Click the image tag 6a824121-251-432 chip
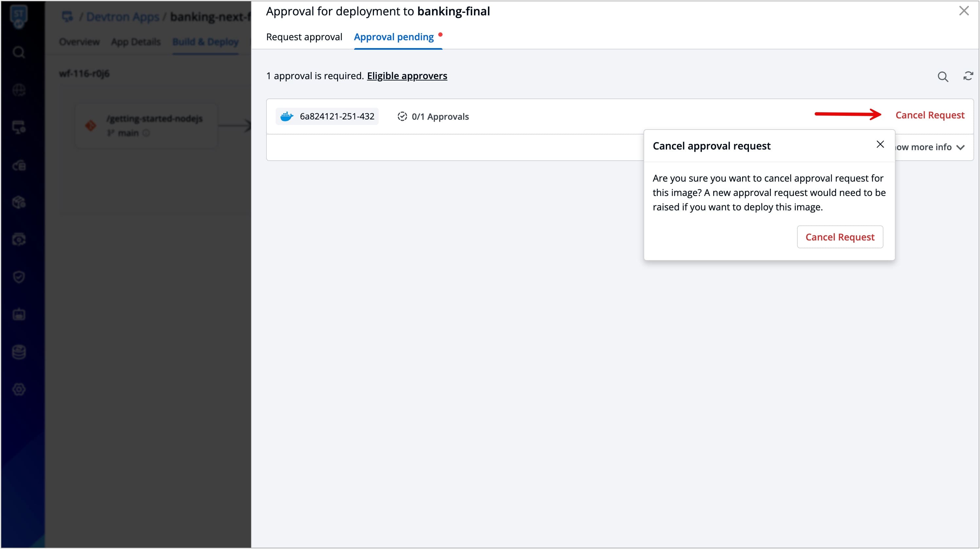This screenshot has height=549, width=980. coord(337,116)
